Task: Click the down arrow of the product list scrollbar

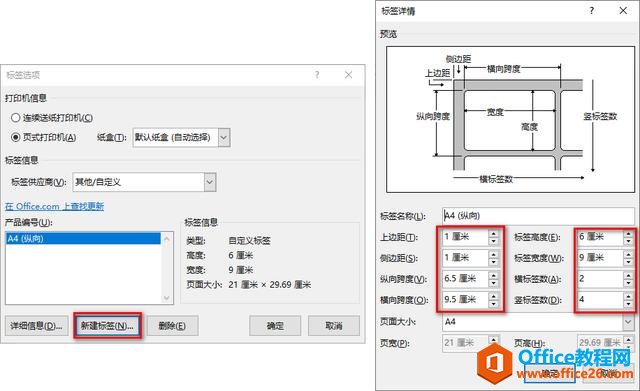Action: point(167,298)
